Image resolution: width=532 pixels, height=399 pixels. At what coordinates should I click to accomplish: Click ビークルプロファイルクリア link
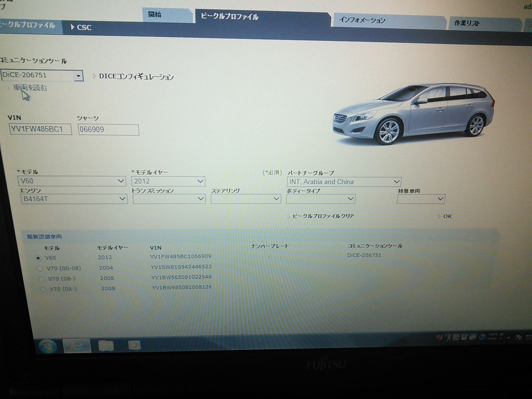coord(323,216)
